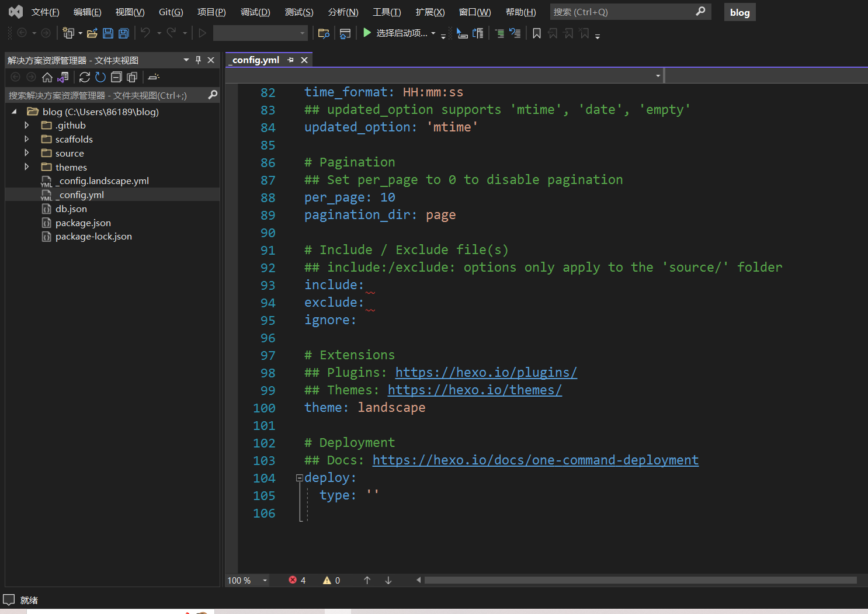Screen dimensions: 868x614
Task: Expand the source folder node
Action: [26, 153]
